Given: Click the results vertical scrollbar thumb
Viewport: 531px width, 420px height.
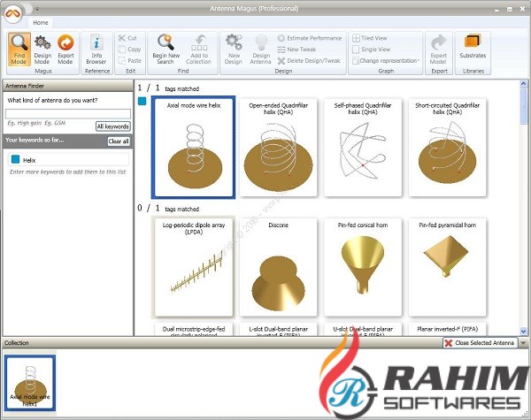Looking at the screenshot, I should click(x=524, y=105).
